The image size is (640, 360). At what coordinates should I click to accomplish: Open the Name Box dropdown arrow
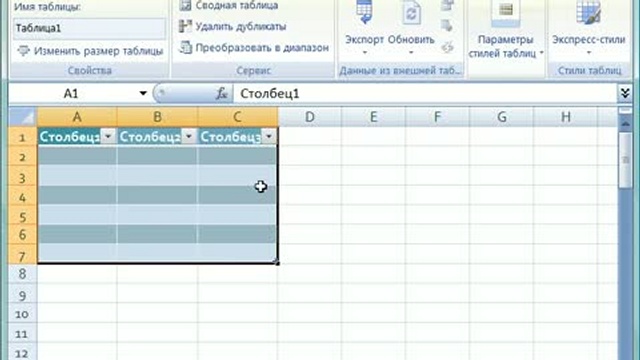(143, 93)
